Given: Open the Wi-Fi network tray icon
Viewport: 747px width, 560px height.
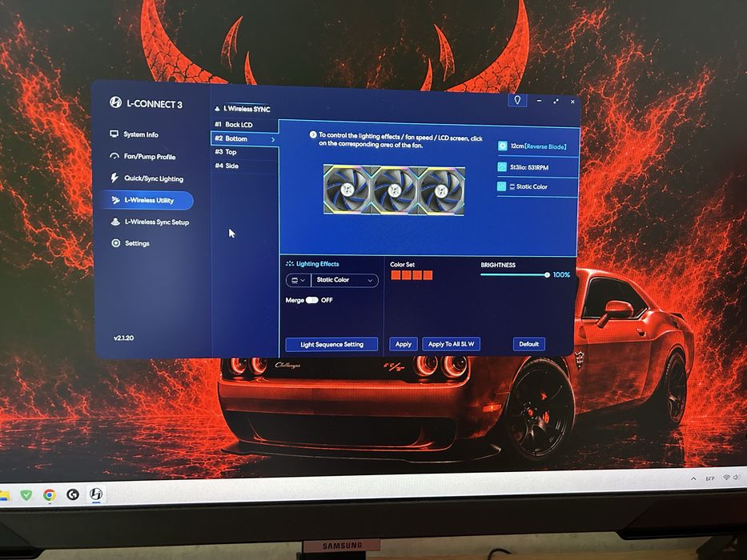Looking at the screenshot, I should [x=726, y=477].
